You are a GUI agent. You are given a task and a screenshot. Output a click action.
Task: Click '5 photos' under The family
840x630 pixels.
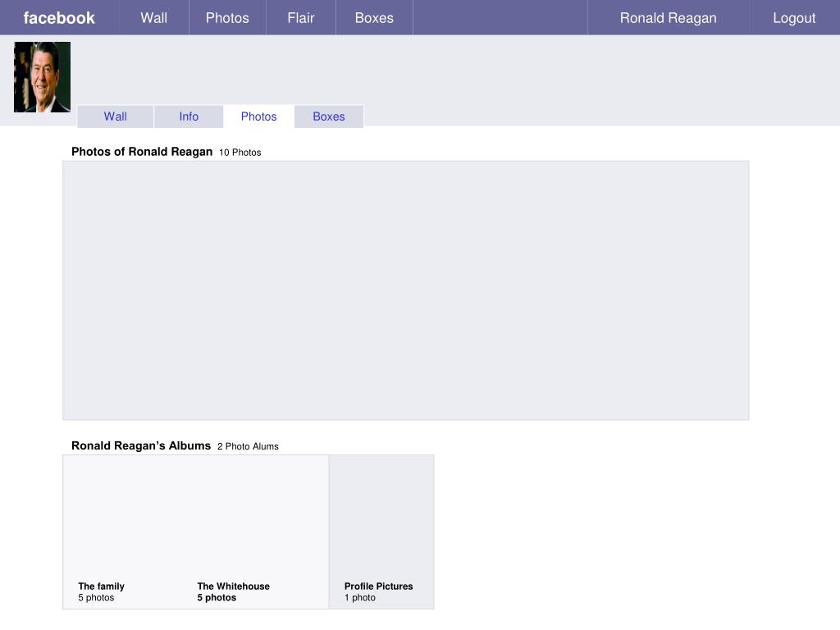(97, 597)
